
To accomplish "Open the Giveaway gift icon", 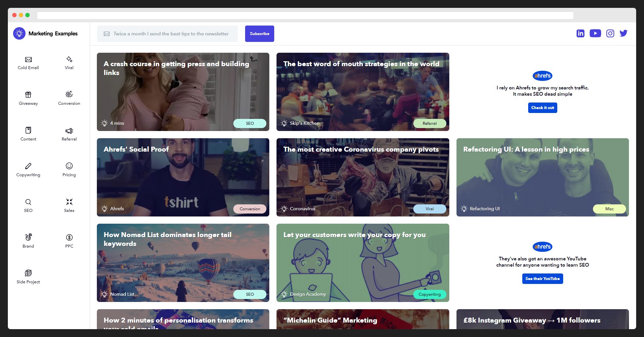I will click(28, 95).
